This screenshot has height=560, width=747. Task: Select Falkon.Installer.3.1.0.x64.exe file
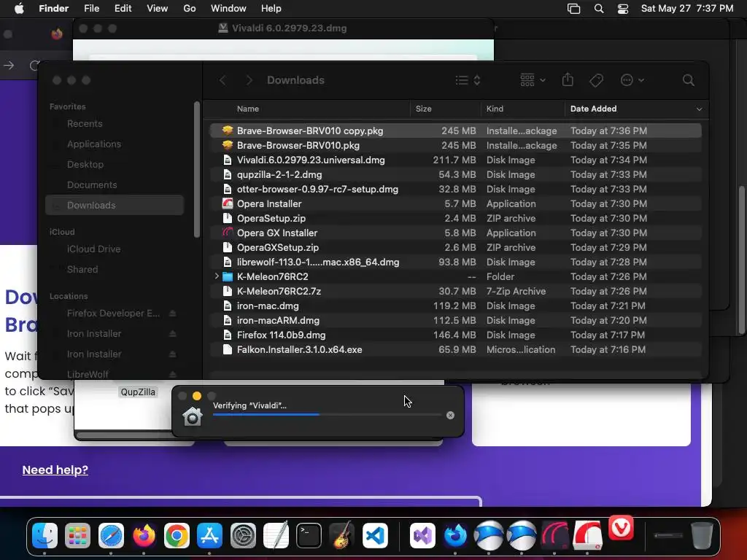coord(455,349)
